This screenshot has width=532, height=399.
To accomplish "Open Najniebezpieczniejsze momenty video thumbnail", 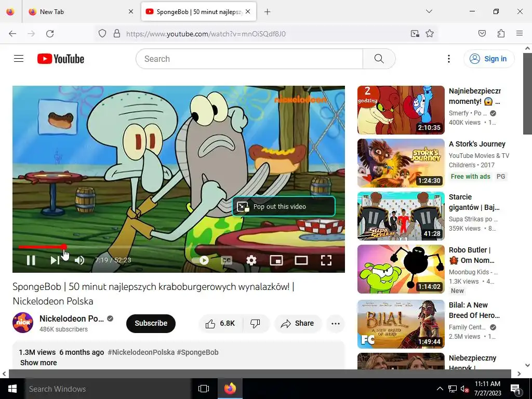I will (x=401, y=110).
